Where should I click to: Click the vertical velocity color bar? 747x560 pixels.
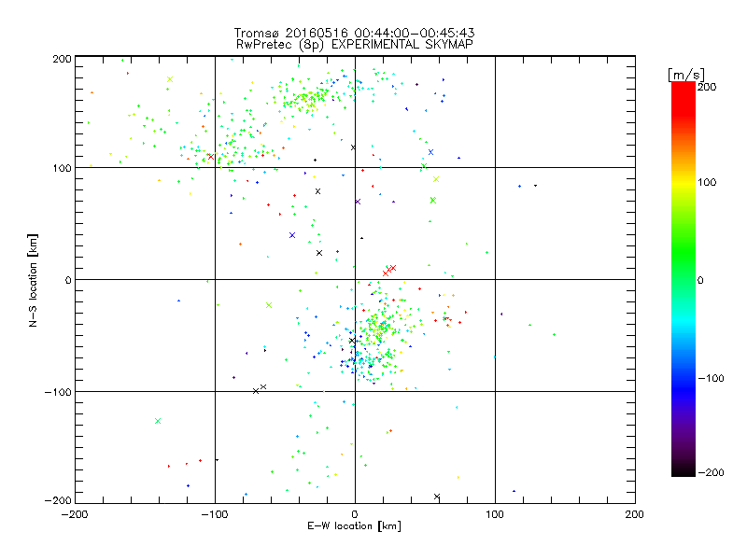click(x=684, y=279)
